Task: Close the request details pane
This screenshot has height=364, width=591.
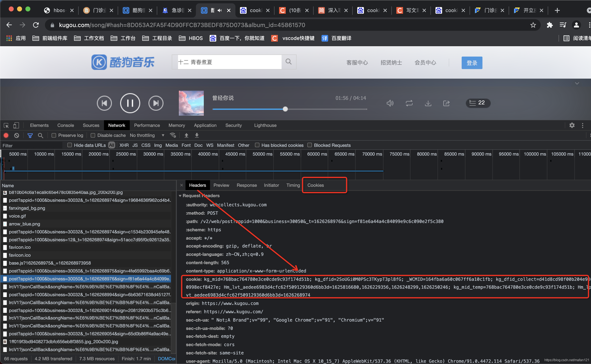Action: click(182, 185)
